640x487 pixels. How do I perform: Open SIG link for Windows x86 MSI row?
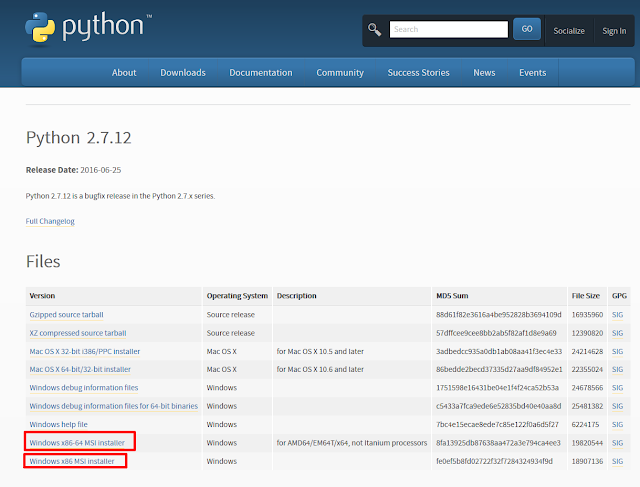point(617,461)
